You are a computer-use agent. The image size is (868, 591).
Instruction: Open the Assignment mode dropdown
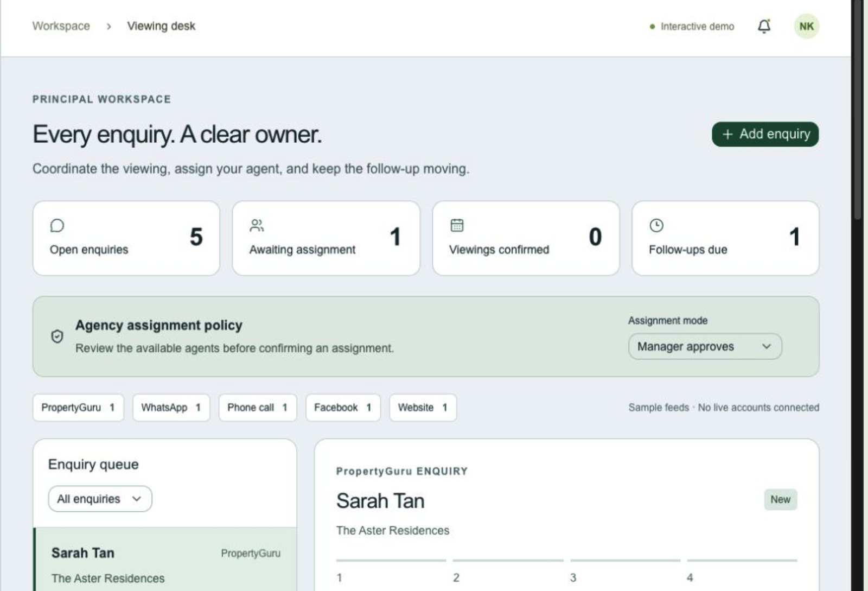705,346
